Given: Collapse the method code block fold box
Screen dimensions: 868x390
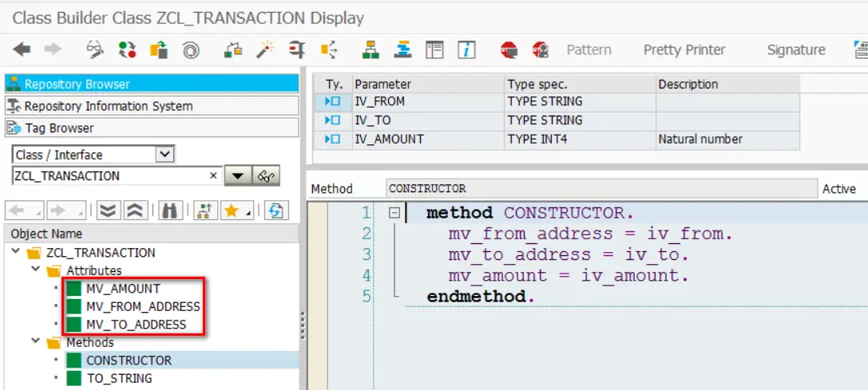Looking at the screenshot, I should click(394, 212).
